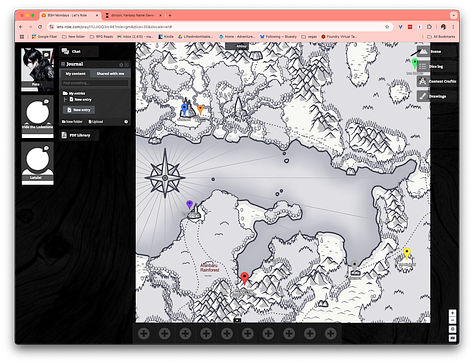Image resolution: width=474 pixels, height=364 pixels.
Task: Select the blue map pin
Action: [x=184, y=109]
